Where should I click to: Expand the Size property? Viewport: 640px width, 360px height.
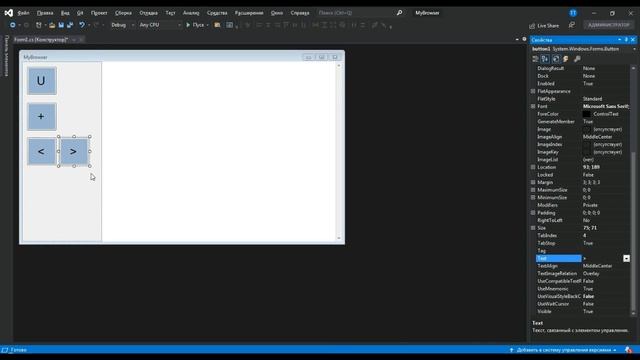pyautogui.click(x=533, y=228)
